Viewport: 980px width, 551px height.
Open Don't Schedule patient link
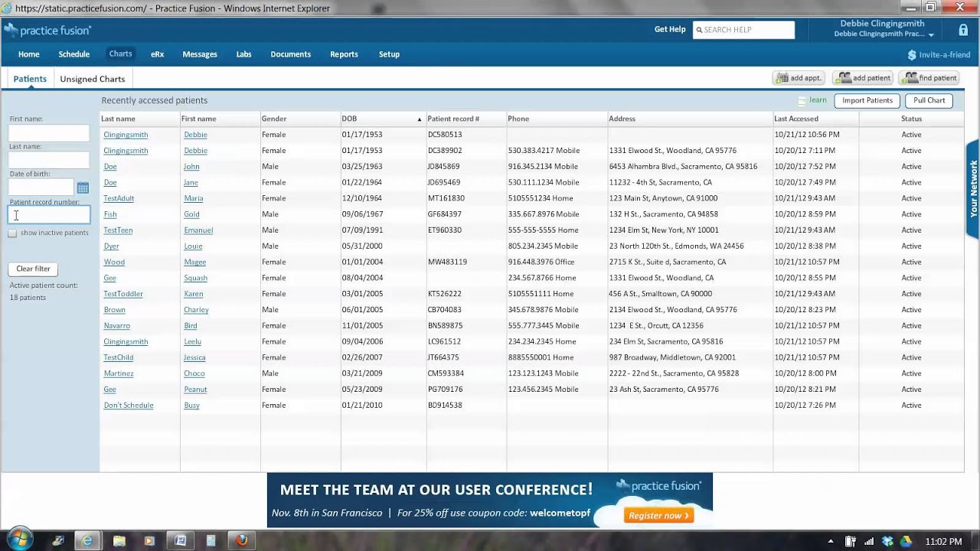click(129, 406)
